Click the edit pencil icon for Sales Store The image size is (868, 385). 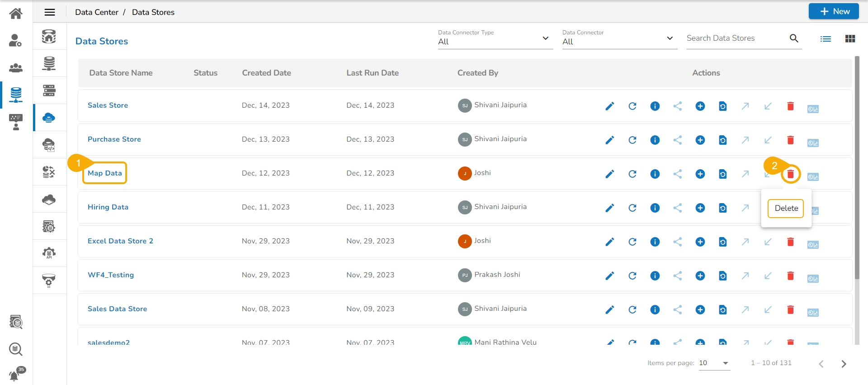609,106
